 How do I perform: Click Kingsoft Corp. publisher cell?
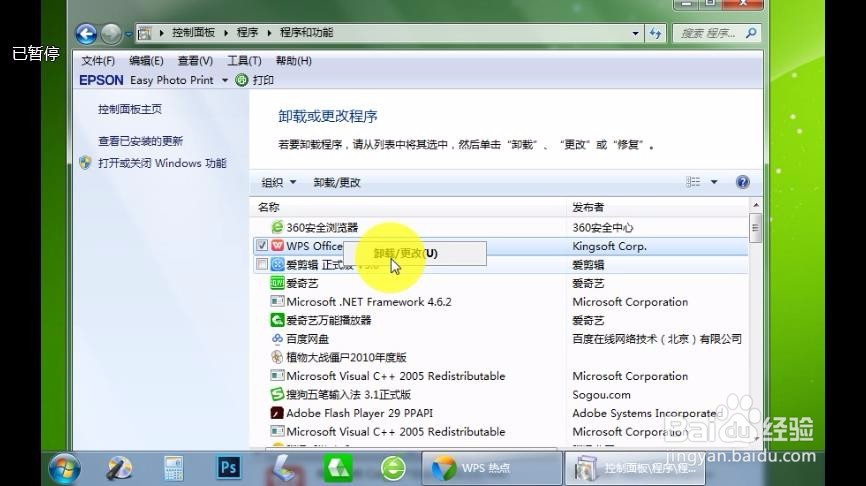tap(609, 246)
